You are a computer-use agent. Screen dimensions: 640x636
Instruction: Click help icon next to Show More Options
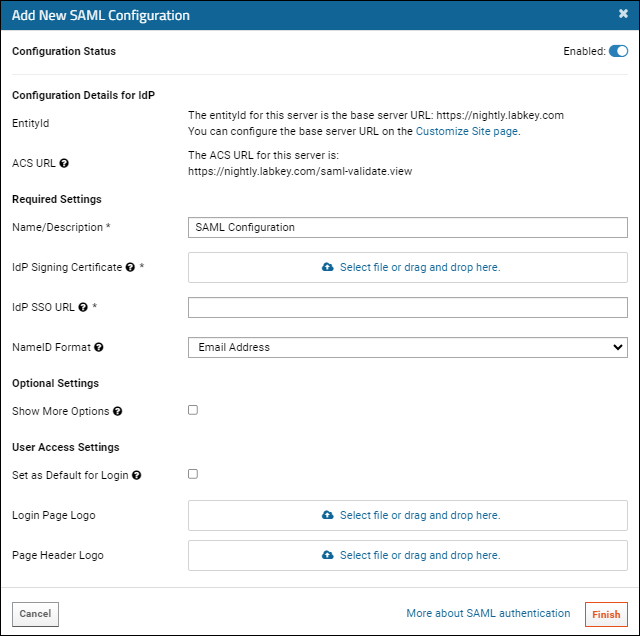pyautogui.click(x=118, y=411)
